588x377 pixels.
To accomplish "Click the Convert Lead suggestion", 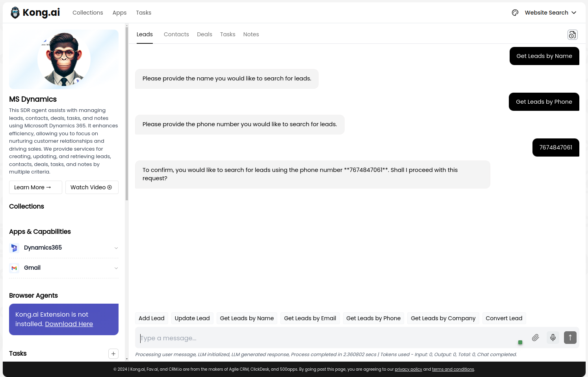I will coord(504,318).
